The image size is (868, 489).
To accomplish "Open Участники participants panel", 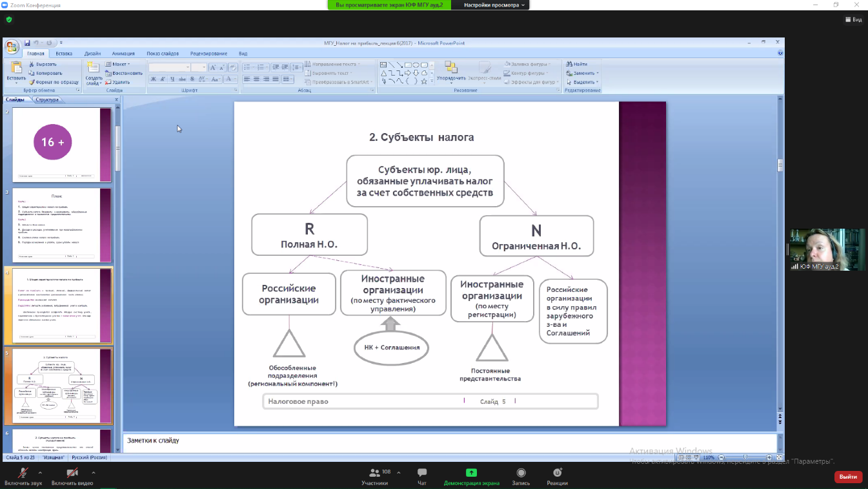I will pyautogui.click(x=375, y=477).
